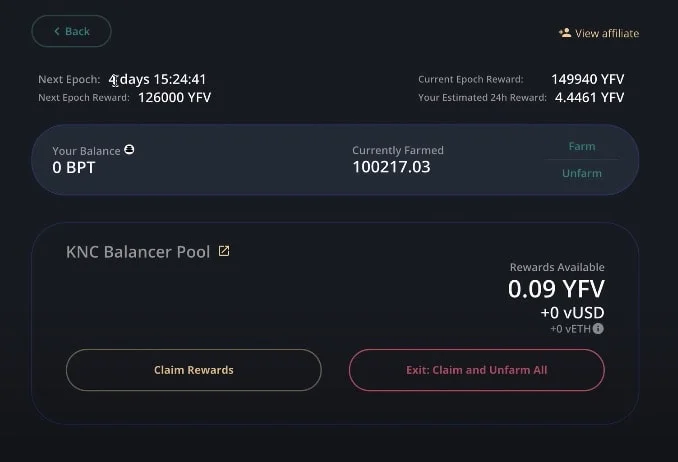The height and width of the screenshot is (462, 678).
Task: Open the KNC Balancer Pool external link icon
Action: coord(224,251)
